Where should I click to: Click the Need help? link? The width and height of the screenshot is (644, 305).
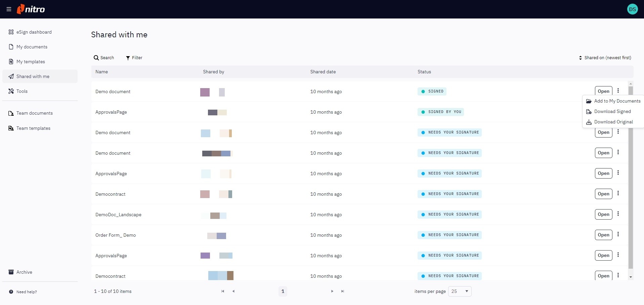(27, 292)
